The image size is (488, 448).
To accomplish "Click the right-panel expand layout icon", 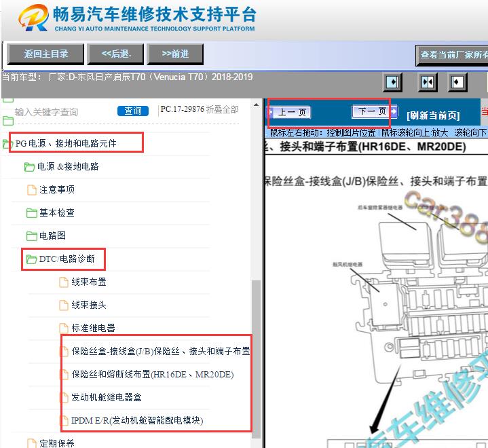I will (457, 82).
